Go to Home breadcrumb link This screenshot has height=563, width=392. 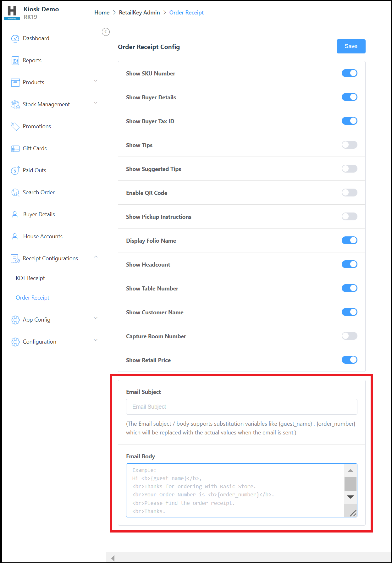pos(102,13)
